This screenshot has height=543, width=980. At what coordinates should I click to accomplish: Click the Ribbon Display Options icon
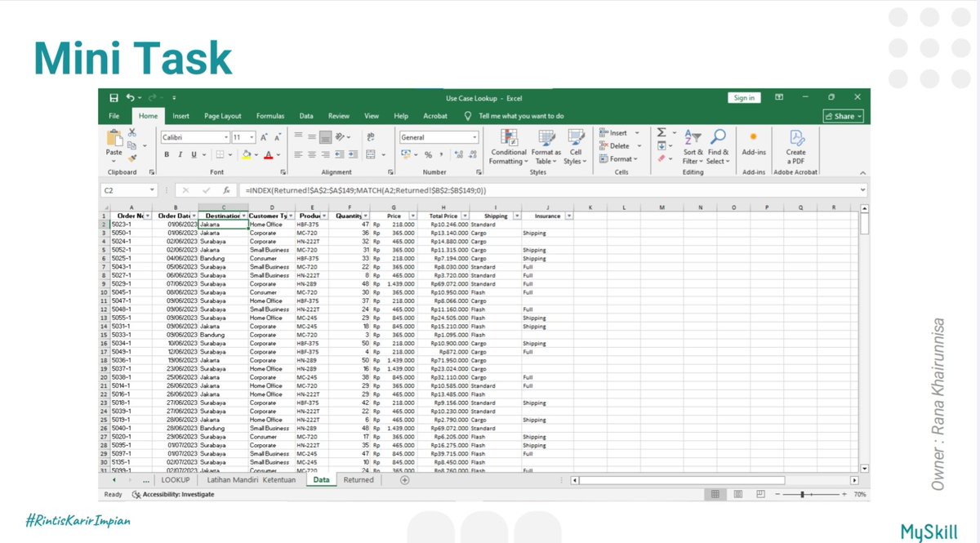pos(779,97)
